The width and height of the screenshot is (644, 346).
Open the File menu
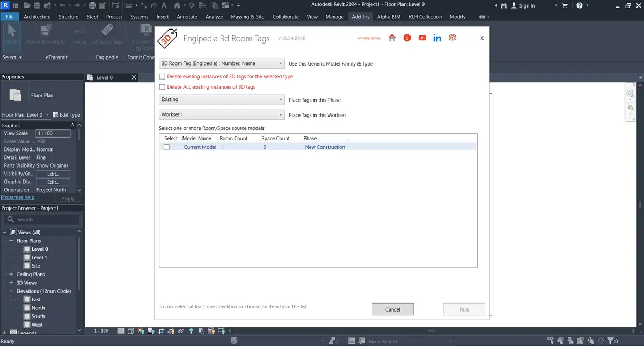[9, 17]
